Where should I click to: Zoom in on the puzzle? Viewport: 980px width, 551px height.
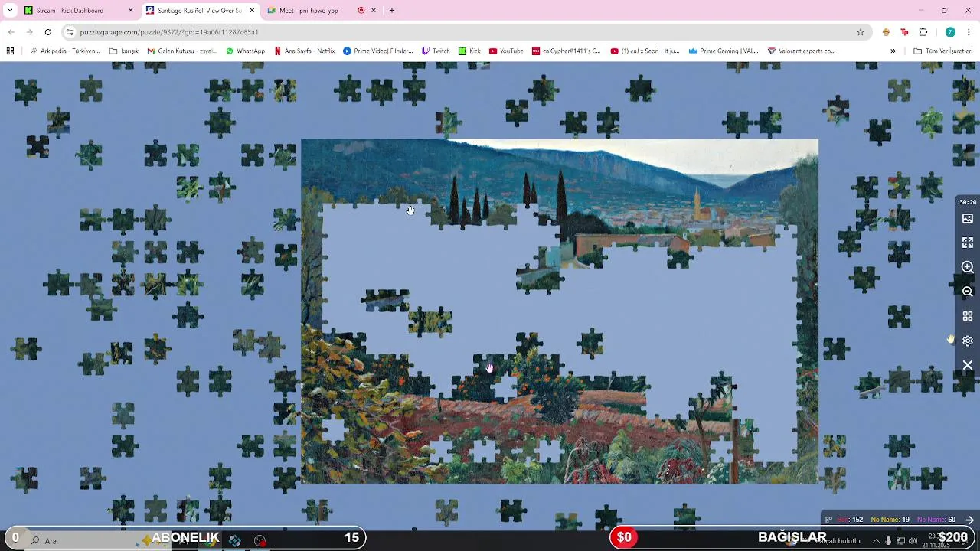tap(968, 267)
